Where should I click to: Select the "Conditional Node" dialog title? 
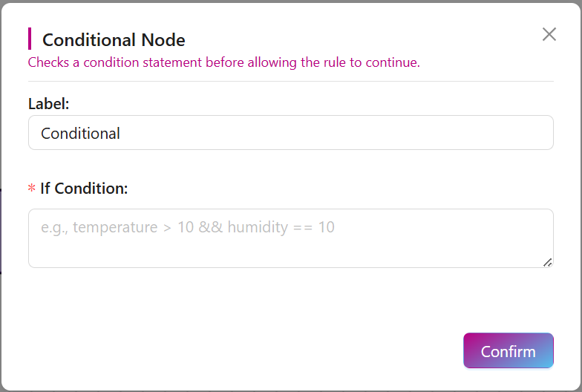(x=114, y=40)
